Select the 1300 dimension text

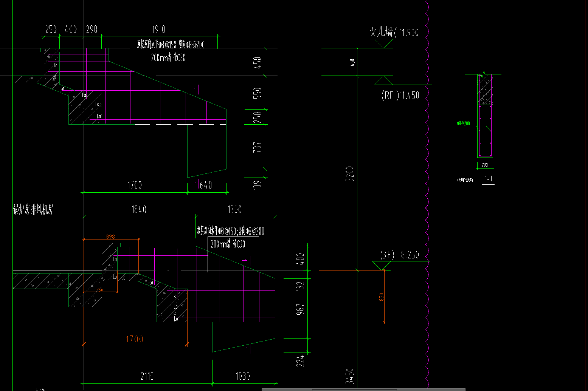234,210
